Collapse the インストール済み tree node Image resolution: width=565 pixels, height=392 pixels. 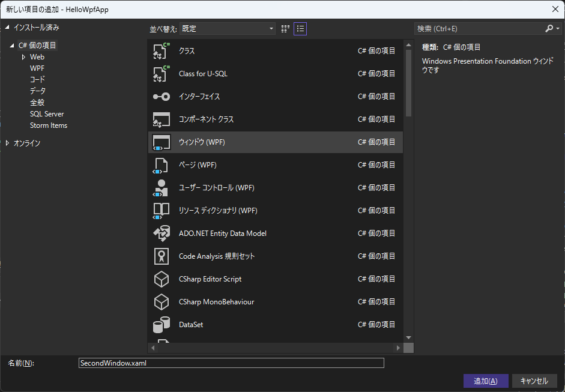(7, 28)
